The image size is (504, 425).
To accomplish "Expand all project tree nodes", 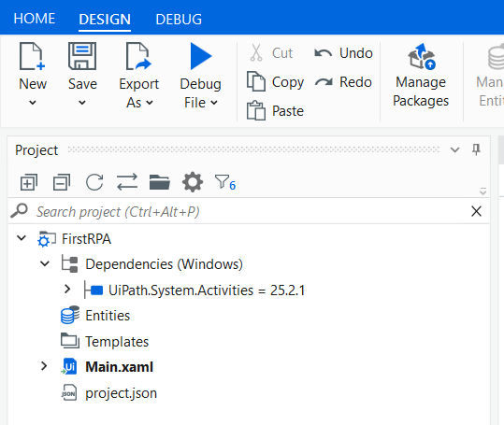I will click(x=29, y=182).
